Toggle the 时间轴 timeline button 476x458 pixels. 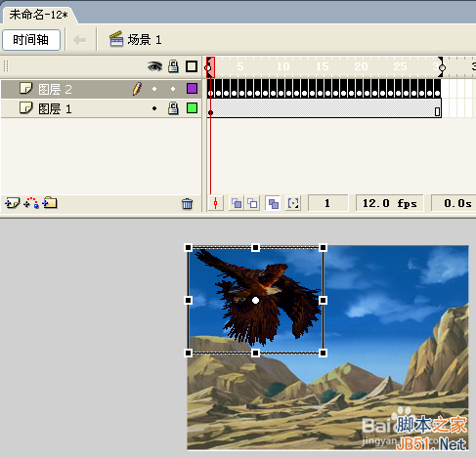(31, 40)
